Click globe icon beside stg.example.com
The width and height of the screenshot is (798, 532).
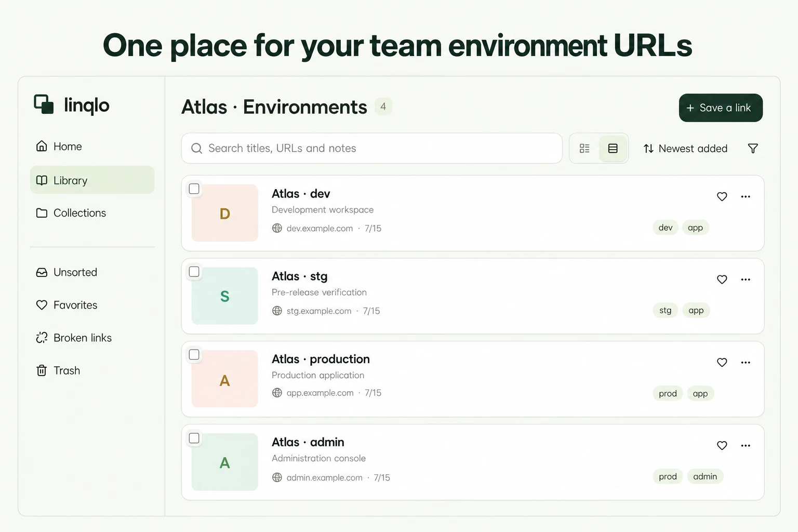pos(277,311)
